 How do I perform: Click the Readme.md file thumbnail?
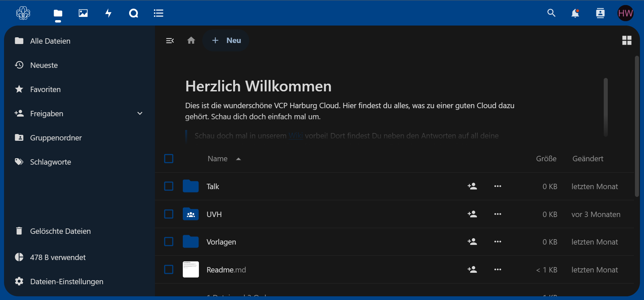point(191,269)
